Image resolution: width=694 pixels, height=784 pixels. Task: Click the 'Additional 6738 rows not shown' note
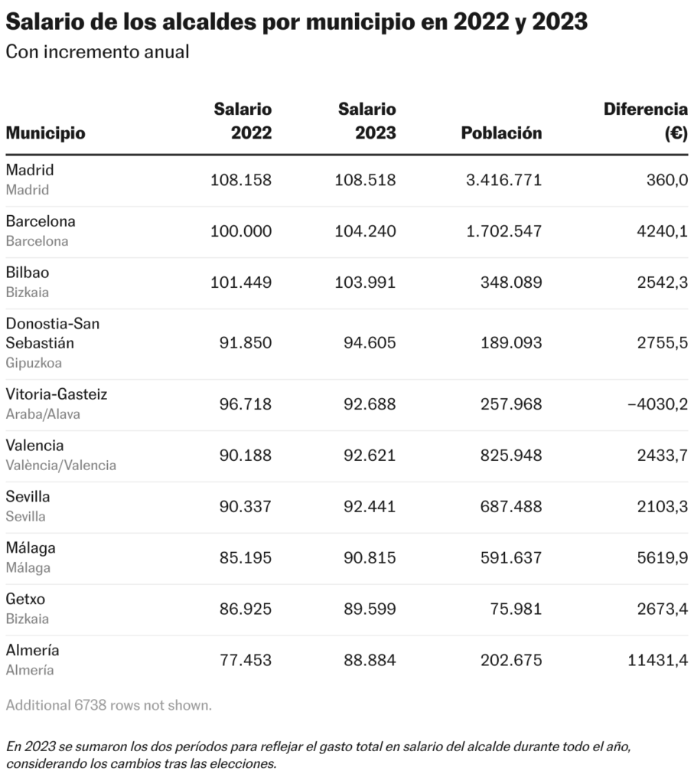pyautogui.click(x=109, y=705)
